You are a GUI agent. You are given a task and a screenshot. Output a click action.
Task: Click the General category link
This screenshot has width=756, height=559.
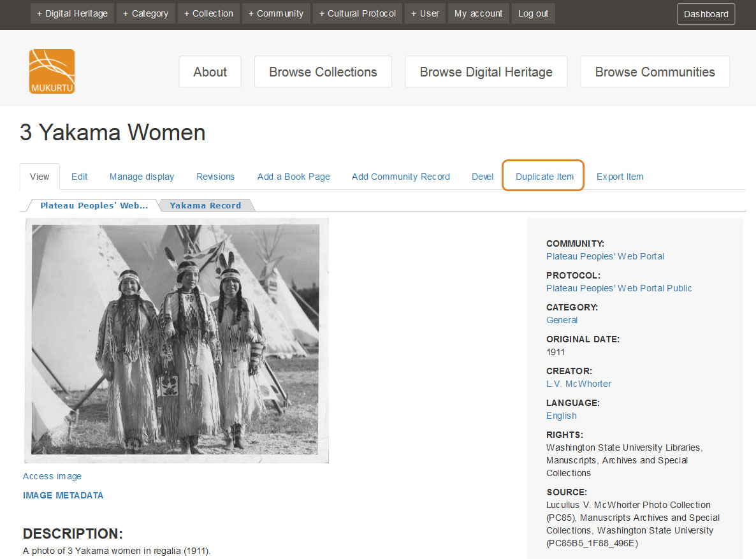tap(562, 320)
